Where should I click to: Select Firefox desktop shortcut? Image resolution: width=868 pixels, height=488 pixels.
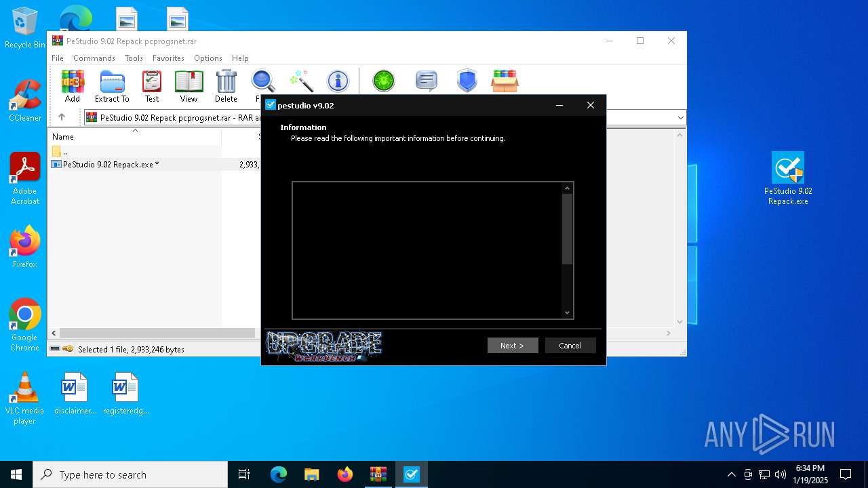point(25,247)
